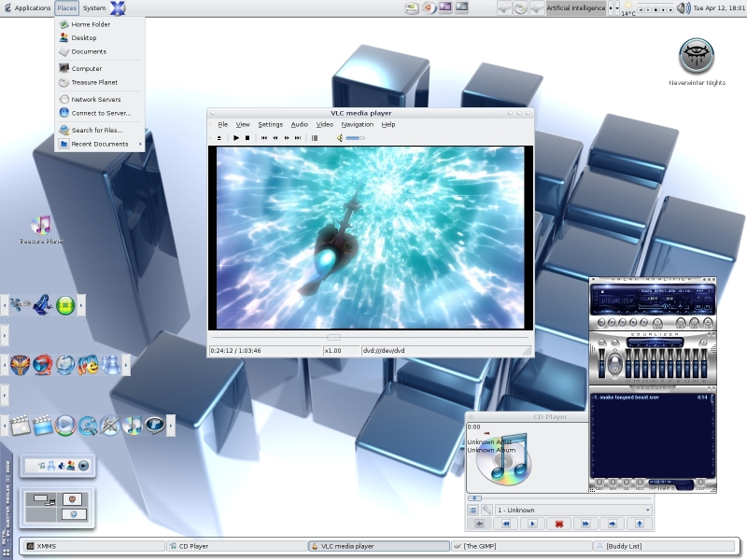Viewport: 747px width, 560px height.
Task: Click the VLC video seek slider
Action: click(370, 337)
